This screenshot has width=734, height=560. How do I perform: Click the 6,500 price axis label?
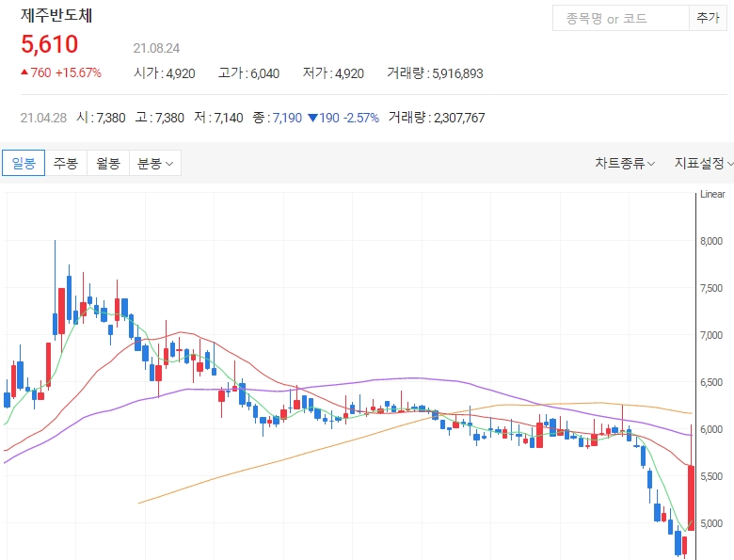click(x=711, y=382)
